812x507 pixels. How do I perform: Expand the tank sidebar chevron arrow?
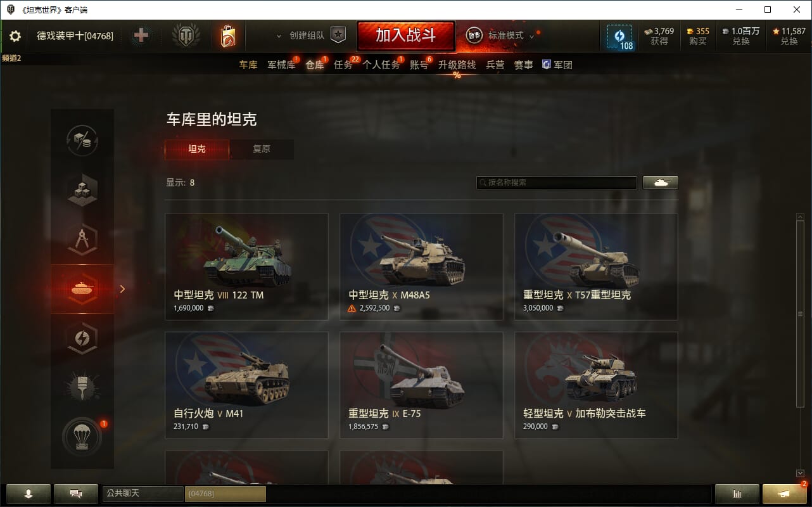pyautogui.click(x=122, y=289)
